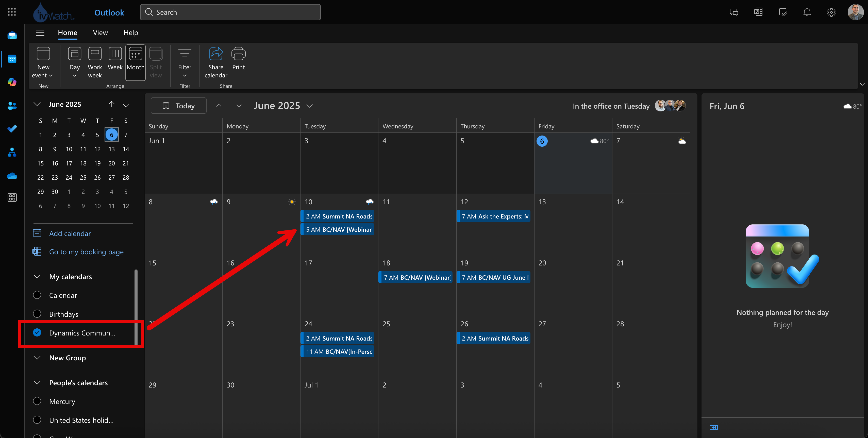868x438 pixels.
Task: Toggle United States holidays calendar checkbox
Action: coord(37,420)
